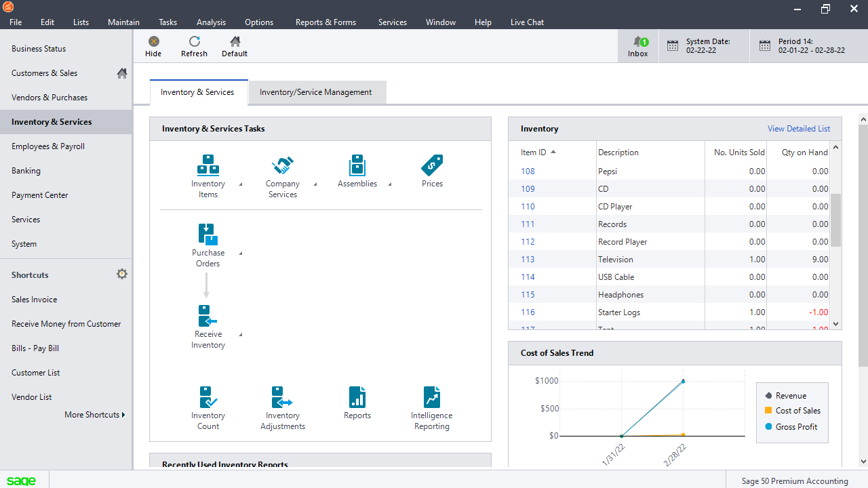The image size is (868, 488).
Task: Open item 108 Pepsi
Action: tap(528, 171)
